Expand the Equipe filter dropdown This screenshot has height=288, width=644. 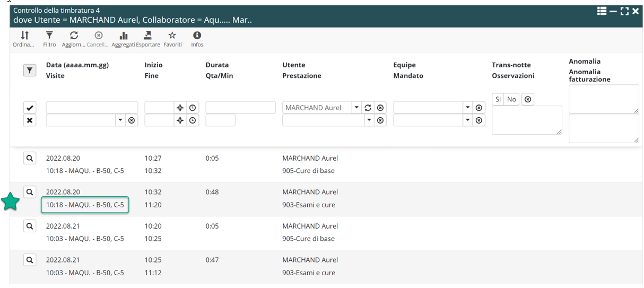tap(467, 108)
